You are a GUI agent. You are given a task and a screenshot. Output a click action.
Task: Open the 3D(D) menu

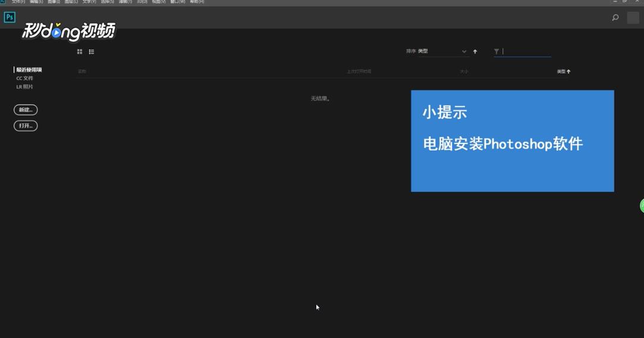pos(142,2)
